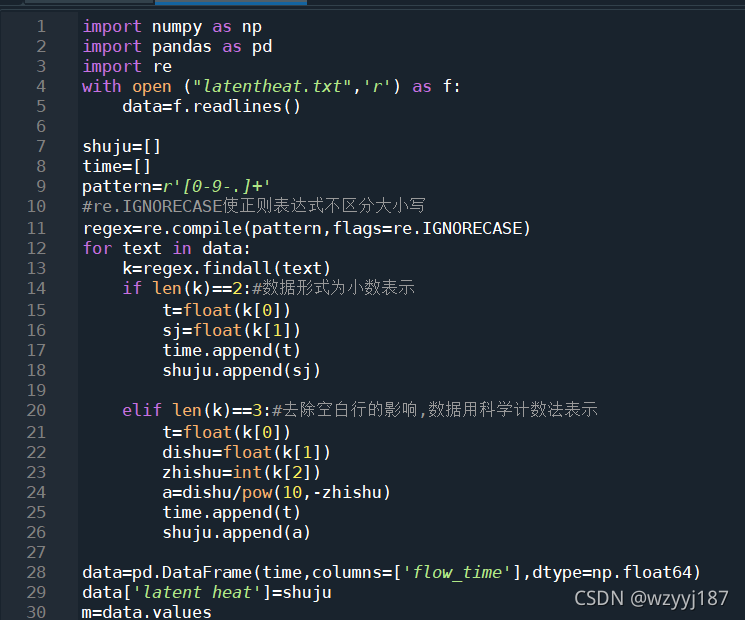Screen dimensions: 745x620
Task: Click 'shuju.append(sj)' line
Action: pos(241,371)
